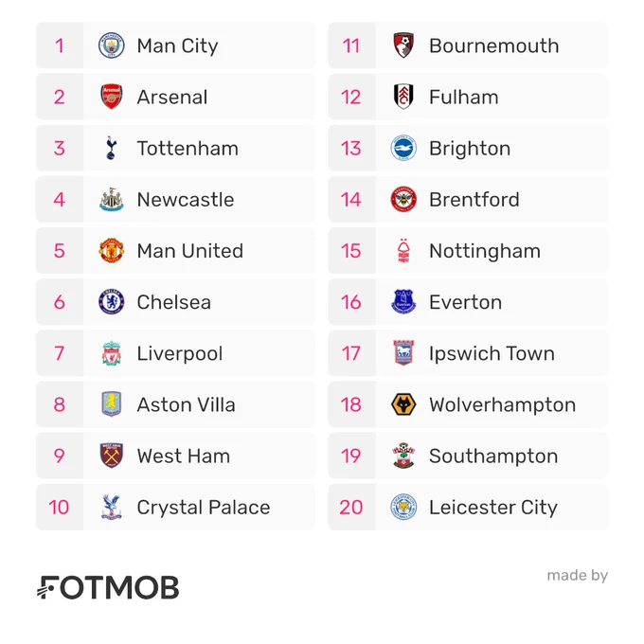Click the Arsenal club crest

coord(112,97)
